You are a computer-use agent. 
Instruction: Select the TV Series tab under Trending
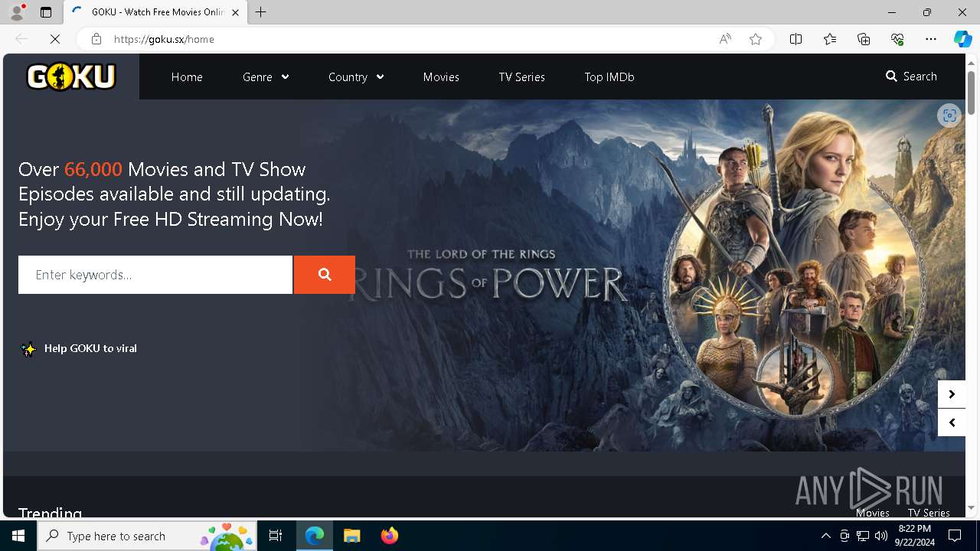pyautogui.click(x=929, y=513)
